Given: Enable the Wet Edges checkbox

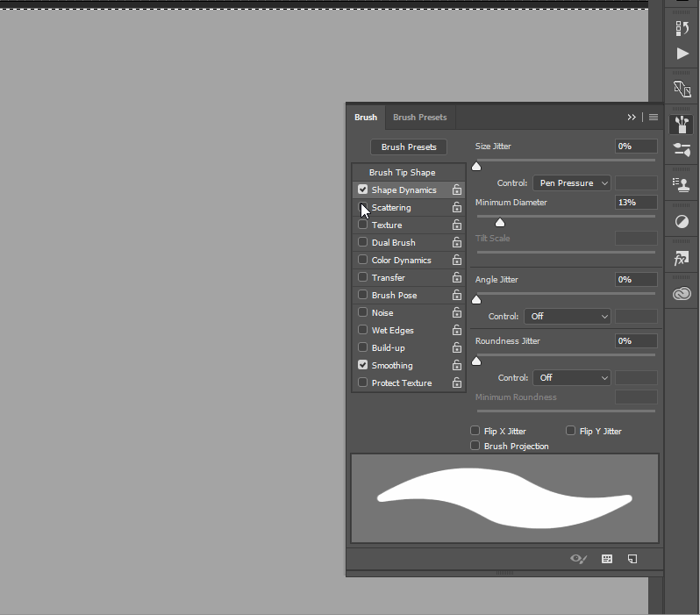Looking at the screenshot, I should (x=362, y=330).
